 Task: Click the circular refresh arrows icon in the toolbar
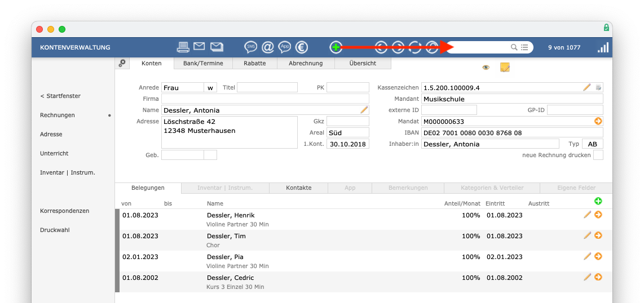(x=415, y=47)
